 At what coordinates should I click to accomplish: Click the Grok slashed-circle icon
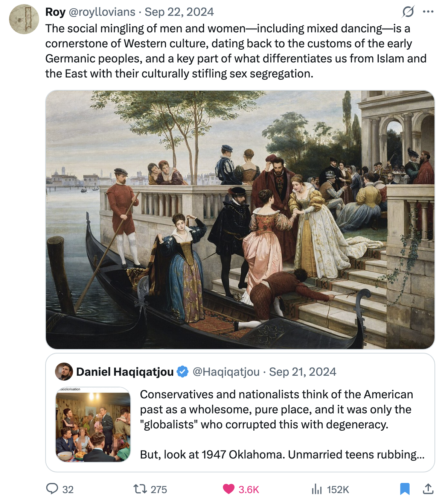click(408, 12)
